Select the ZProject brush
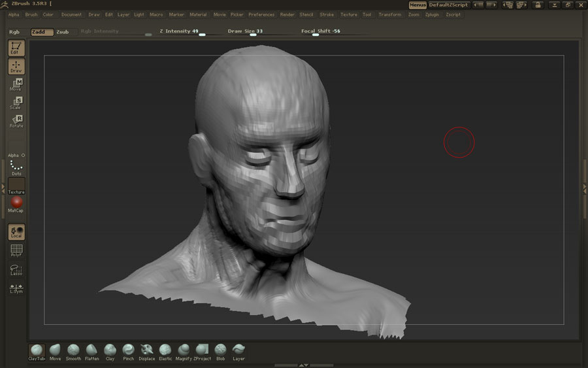Screen dimensions: 588x368 click(x=203, y=350)
